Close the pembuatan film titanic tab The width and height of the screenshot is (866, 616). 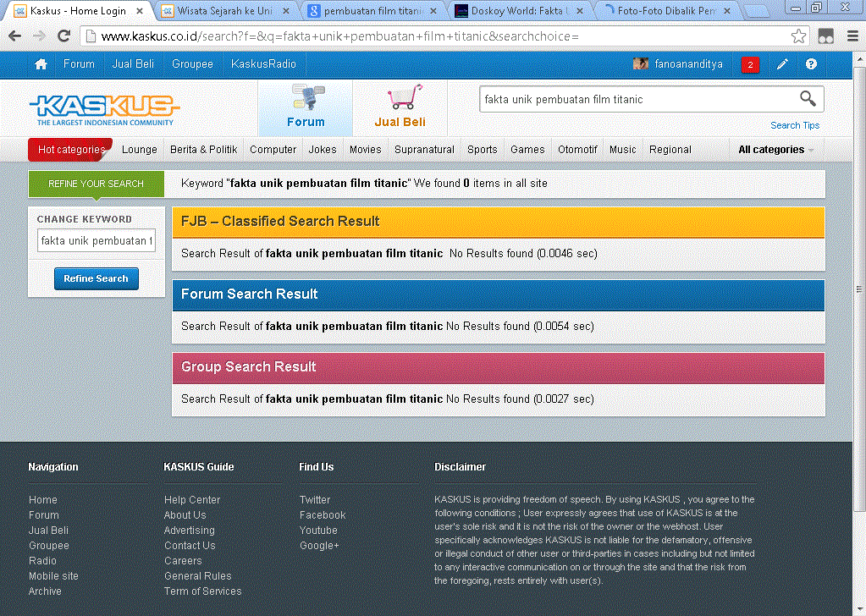point(433,11)
